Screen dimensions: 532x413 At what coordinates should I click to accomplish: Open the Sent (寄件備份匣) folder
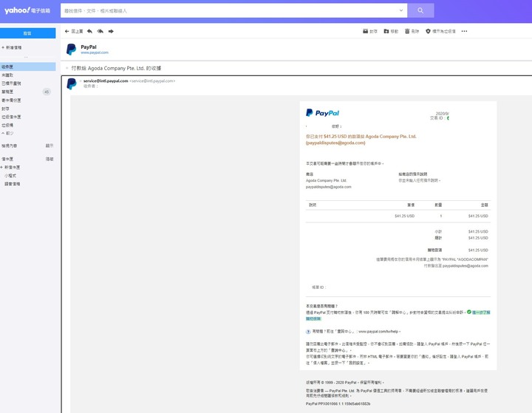(x=11, y=100)
